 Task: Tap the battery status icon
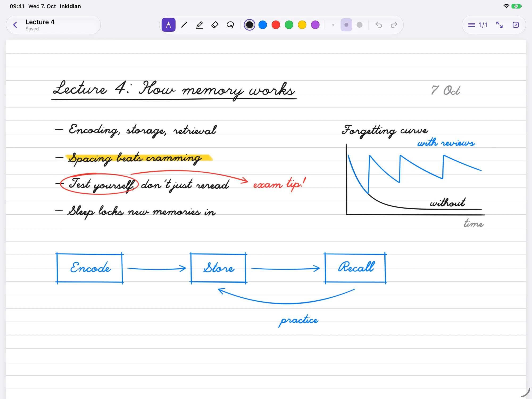click(x=517, y=6)
